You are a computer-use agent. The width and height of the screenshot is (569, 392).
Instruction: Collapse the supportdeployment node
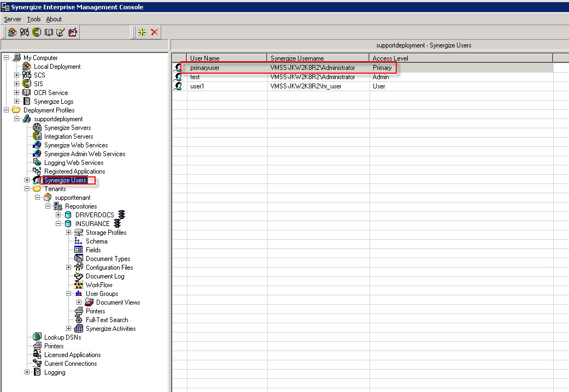(17, 118)
